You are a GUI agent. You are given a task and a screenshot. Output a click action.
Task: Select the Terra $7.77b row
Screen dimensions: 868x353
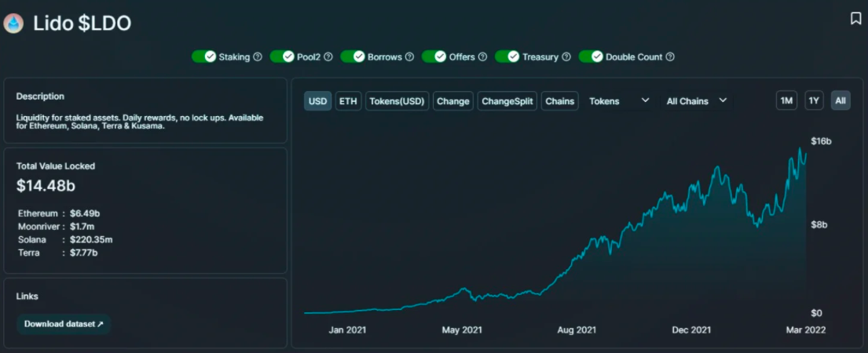point(57,253)
